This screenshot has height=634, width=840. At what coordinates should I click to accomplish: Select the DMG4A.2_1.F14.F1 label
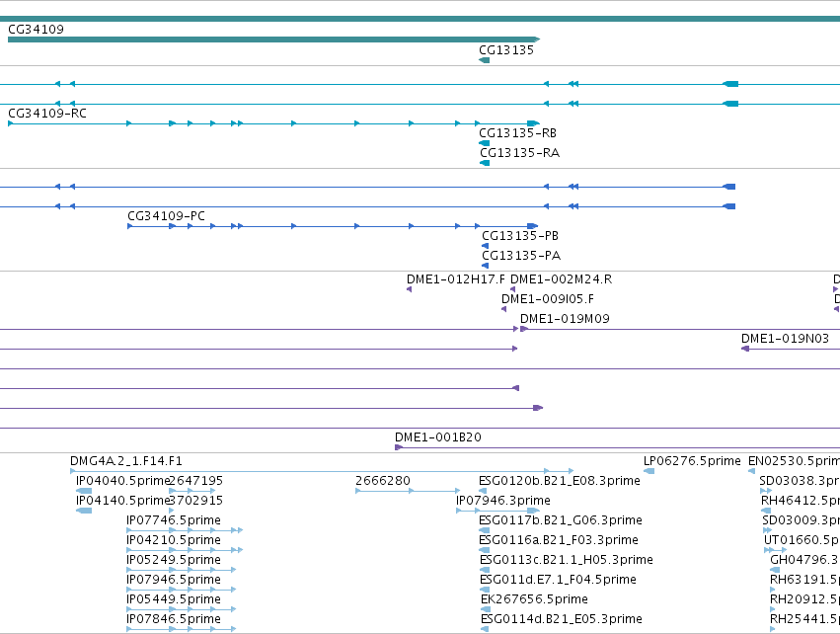coord(126,461)
